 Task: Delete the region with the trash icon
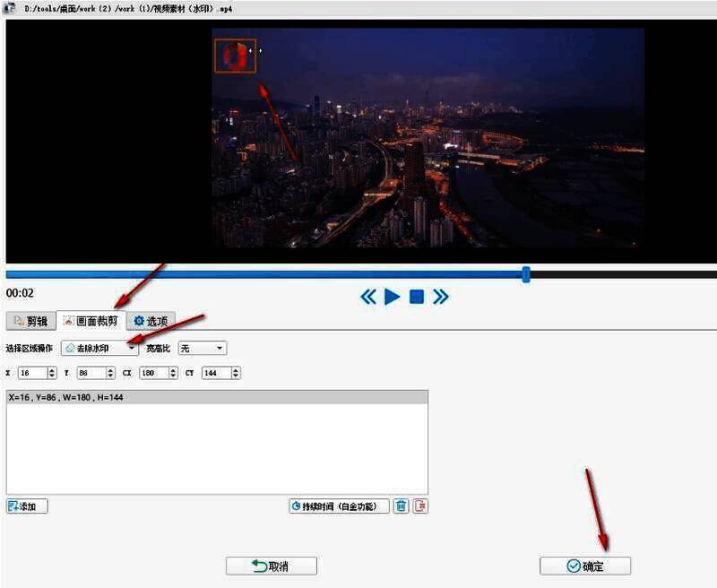pos(402,506)
